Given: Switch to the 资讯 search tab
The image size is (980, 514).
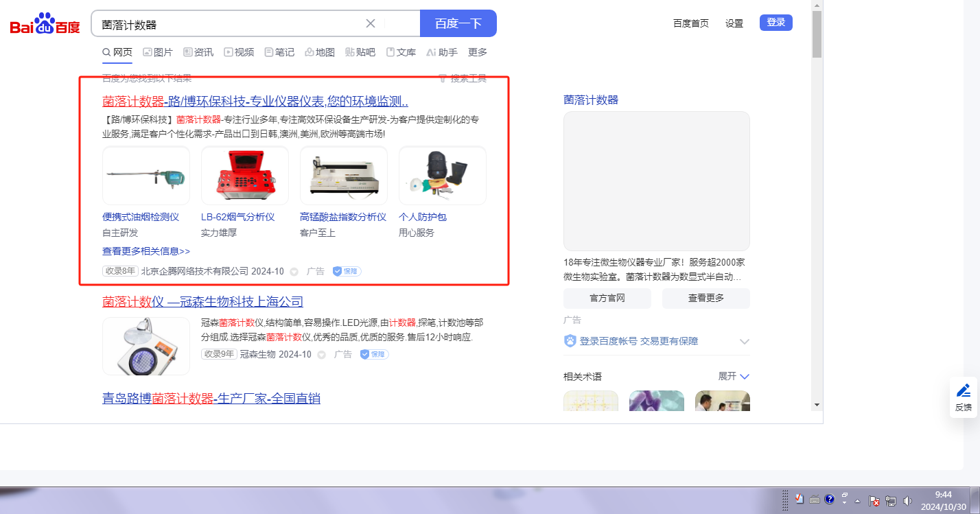Looking at the screenshot, I should point(198,52).
